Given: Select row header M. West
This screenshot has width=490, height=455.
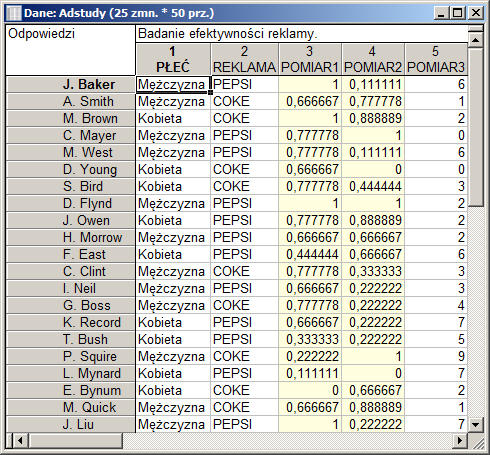Looking at the screenshot, I should (x=70, y=153).
